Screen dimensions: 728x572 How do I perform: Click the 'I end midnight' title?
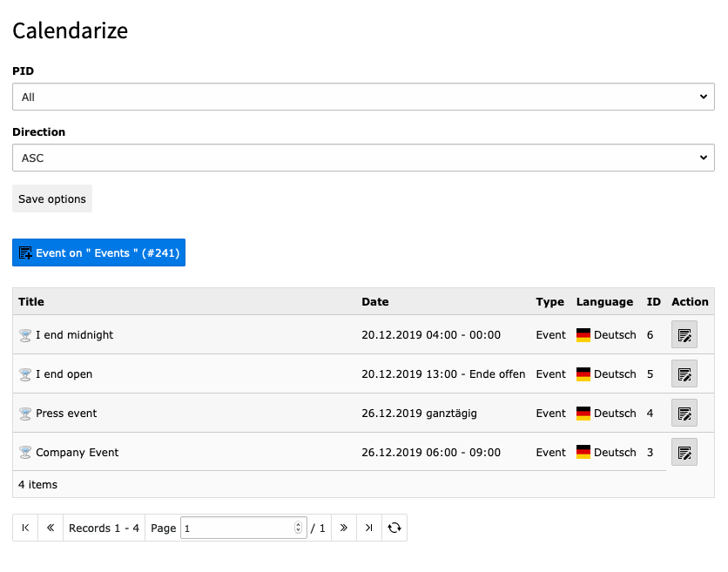coord(74,334)
